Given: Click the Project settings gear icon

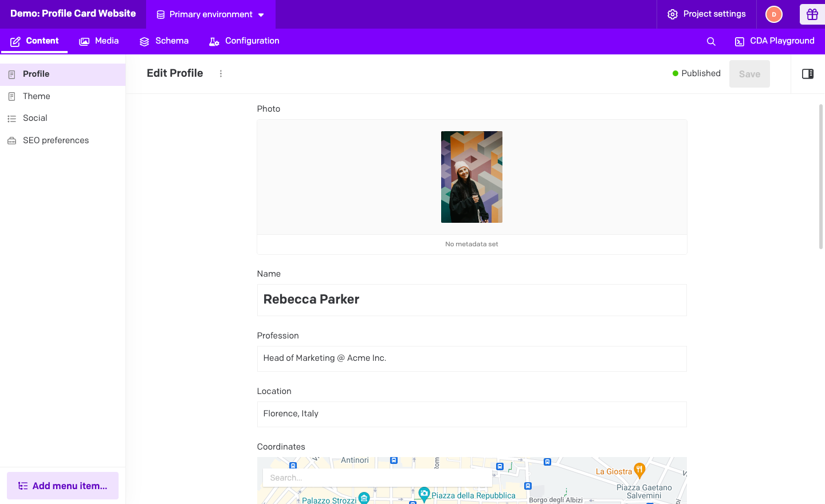Looking at the screenshot, I should point(673,14).
